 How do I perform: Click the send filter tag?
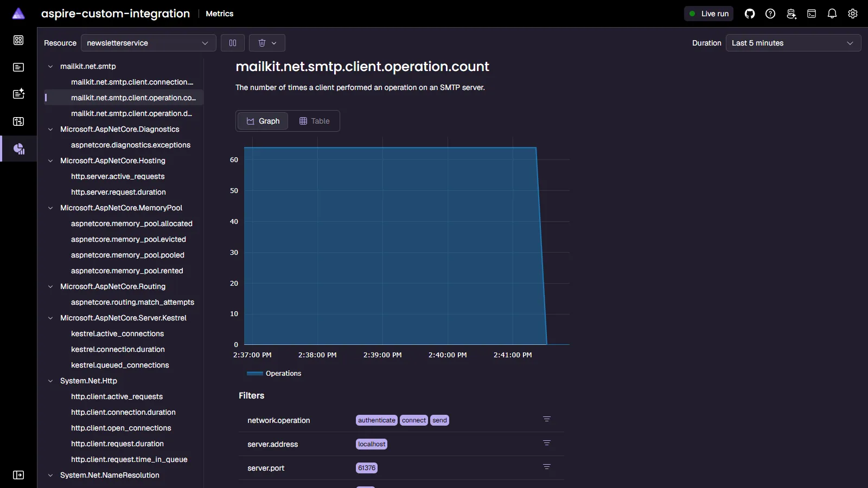pos(439,420)
